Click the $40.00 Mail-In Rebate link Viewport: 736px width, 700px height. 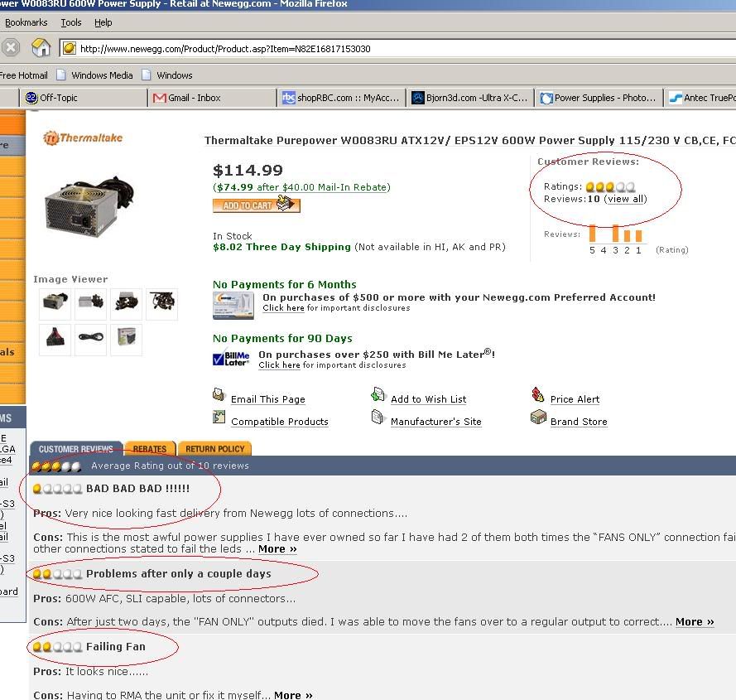click(301, 187)
